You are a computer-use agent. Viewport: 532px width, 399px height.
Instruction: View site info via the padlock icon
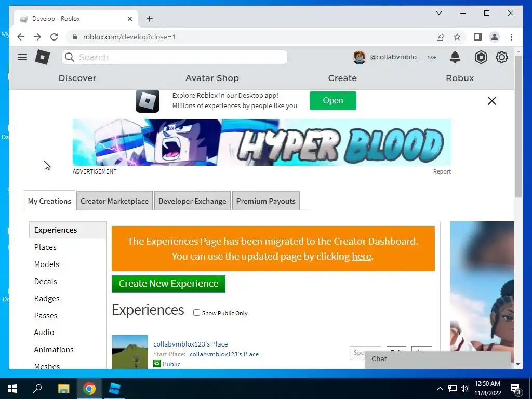[75, 37]
